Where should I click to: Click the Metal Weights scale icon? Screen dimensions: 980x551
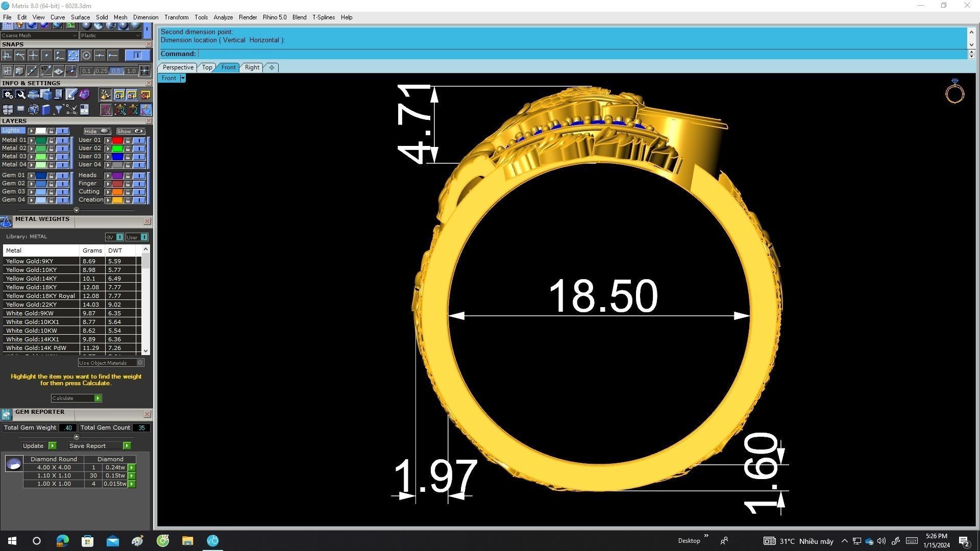pyautogui.click(x=6, y=221)
